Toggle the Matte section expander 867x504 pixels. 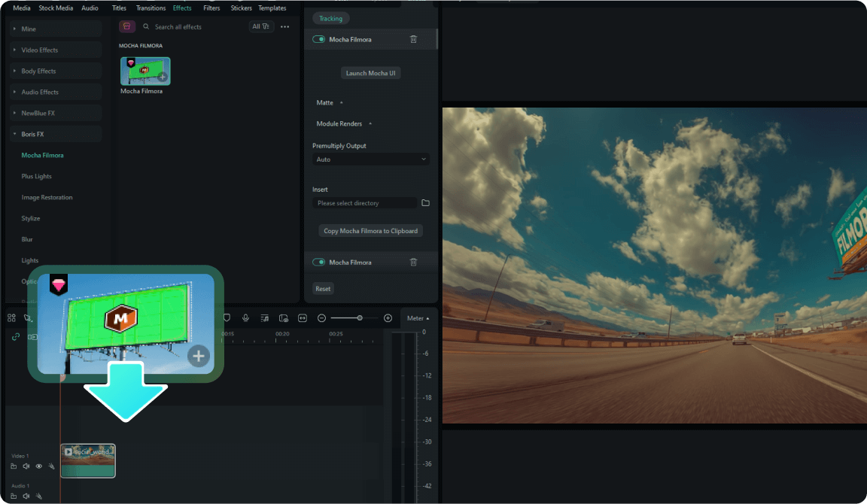pyautogui.click(x=341, y=102)
